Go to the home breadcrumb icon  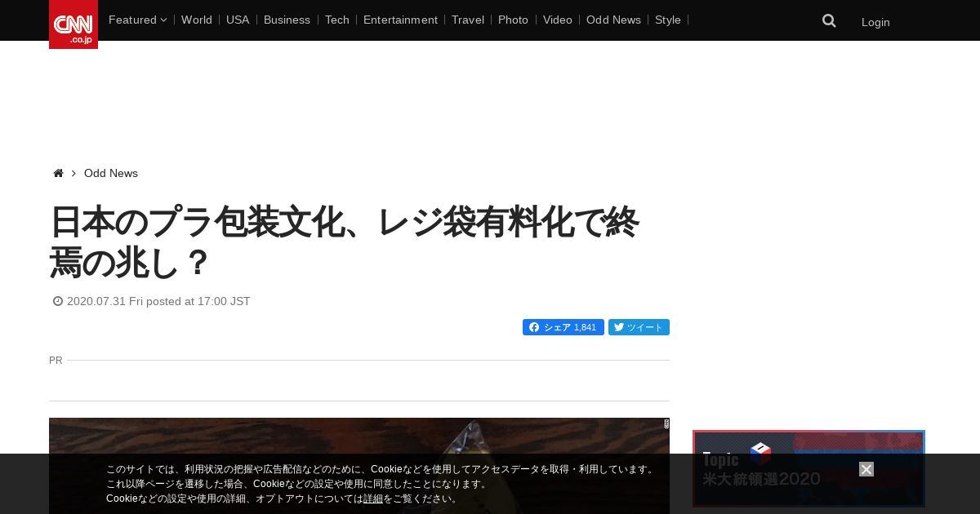[58, 173]
